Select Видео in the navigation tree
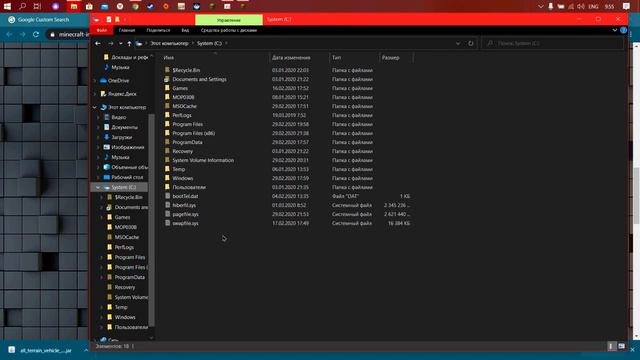The width and height of the screenshot is (640, 360). [x=118, y=117]
